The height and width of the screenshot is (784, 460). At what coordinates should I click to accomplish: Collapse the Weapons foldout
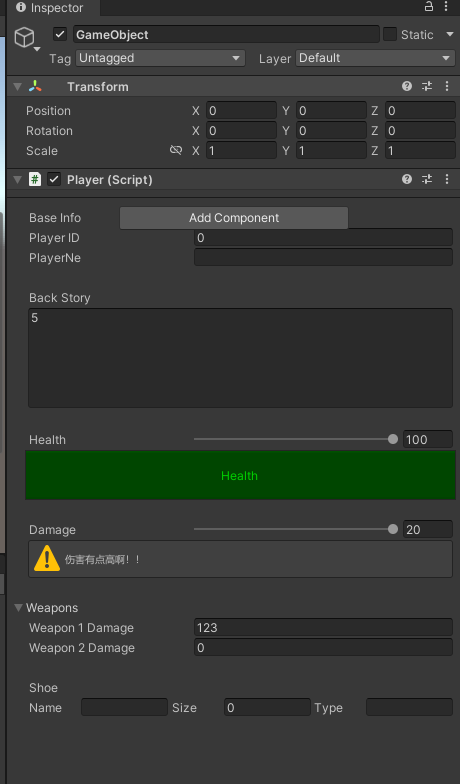18,608
